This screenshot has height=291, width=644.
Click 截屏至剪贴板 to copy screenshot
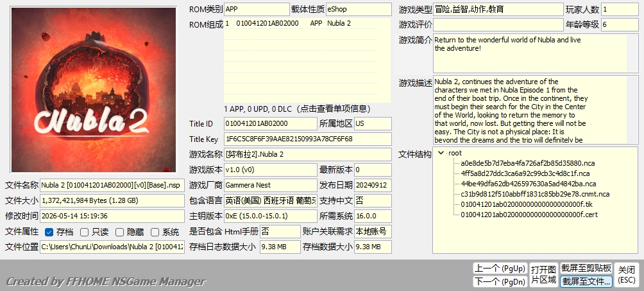click(586, 269)
